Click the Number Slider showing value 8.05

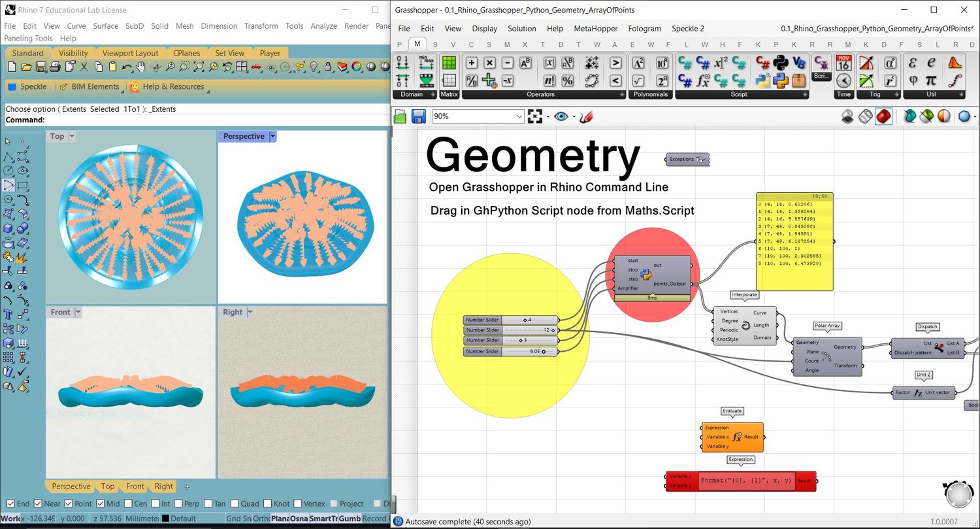point(511,352)
